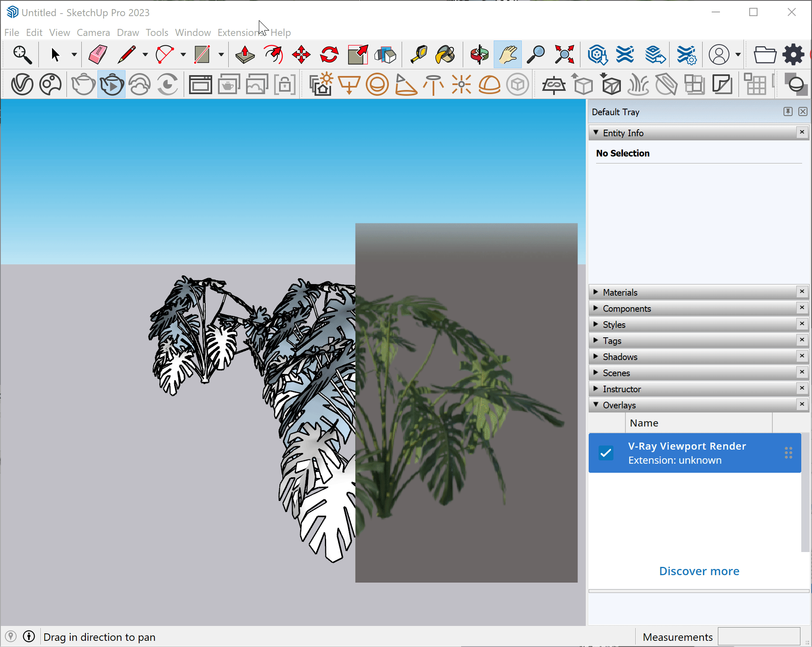Expand the Scenes panel

click(596, 372)
